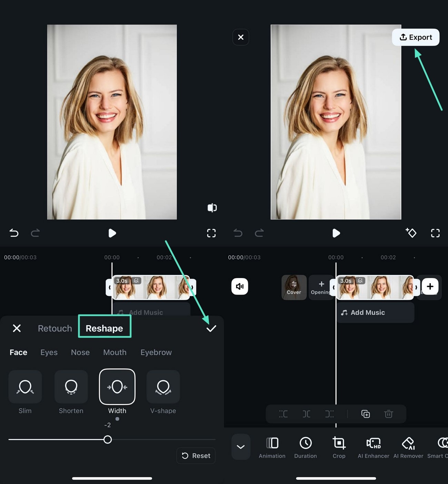The image size is (448, 484).
Task: Expand the Smart C tool on toolbar edge
Action: pos(442,447)
